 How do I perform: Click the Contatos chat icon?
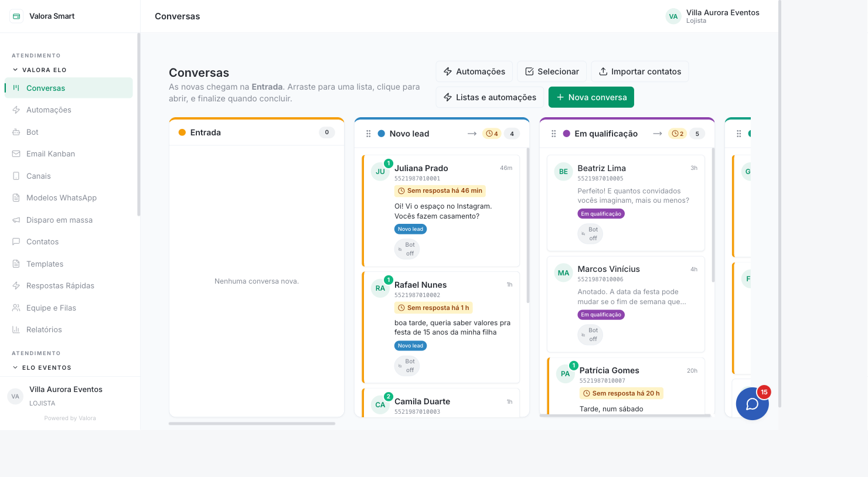click(16, 242)
